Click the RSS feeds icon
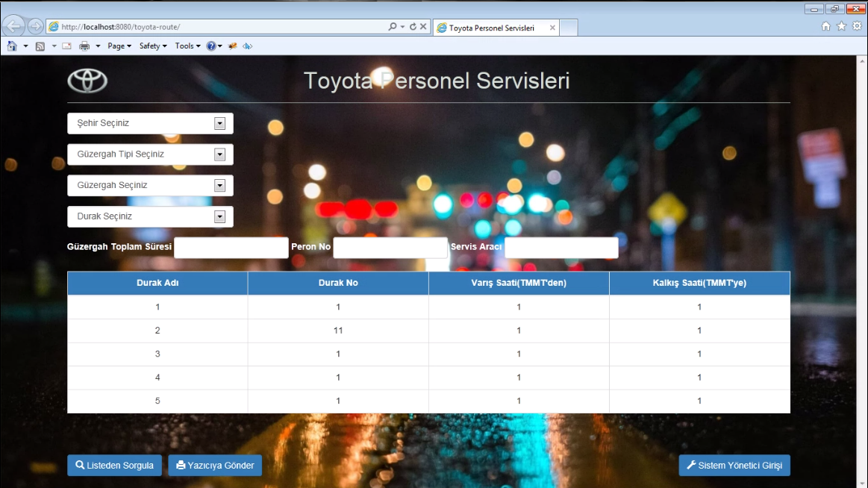Image resolution: width=868 pixels, height=488 pixels. click(x=40, y=46)
